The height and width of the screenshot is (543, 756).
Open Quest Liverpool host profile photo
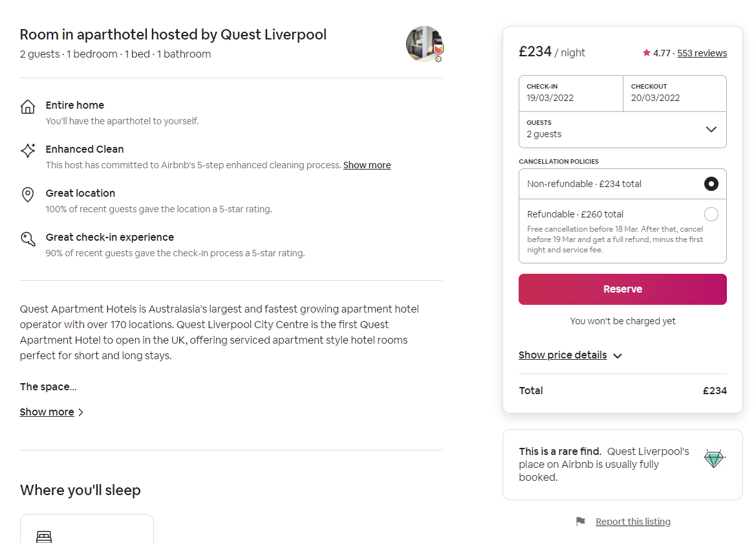tap(425, 44)
